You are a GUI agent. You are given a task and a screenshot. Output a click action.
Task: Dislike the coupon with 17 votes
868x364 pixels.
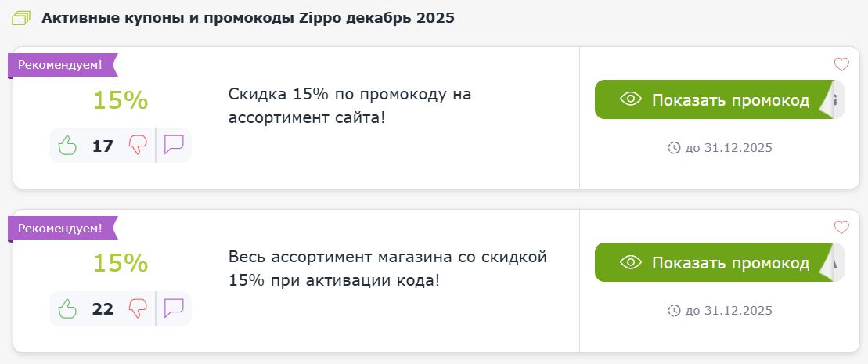pyautogui.click(x=138, y=146)
